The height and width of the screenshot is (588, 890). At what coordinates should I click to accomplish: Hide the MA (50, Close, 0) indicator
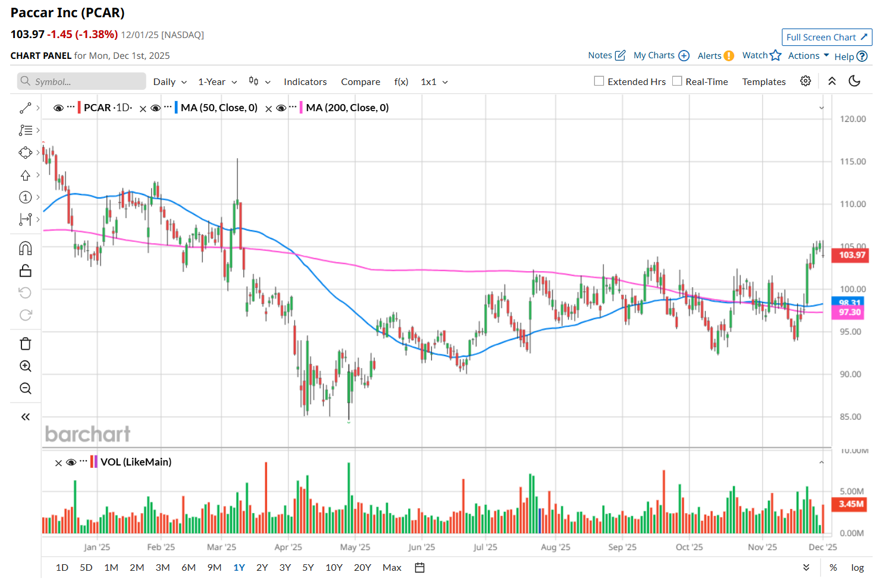point(155,108)
